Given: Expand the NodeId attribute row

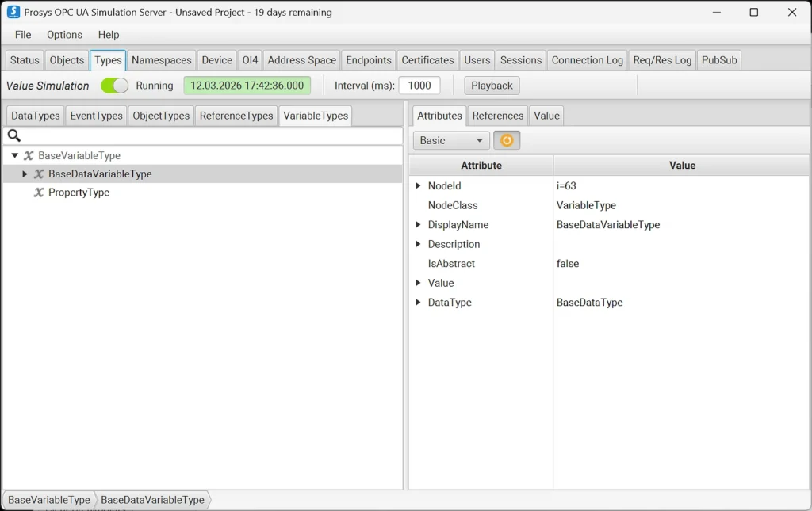Looking at the screenshot, I should [x=418, y=186].
